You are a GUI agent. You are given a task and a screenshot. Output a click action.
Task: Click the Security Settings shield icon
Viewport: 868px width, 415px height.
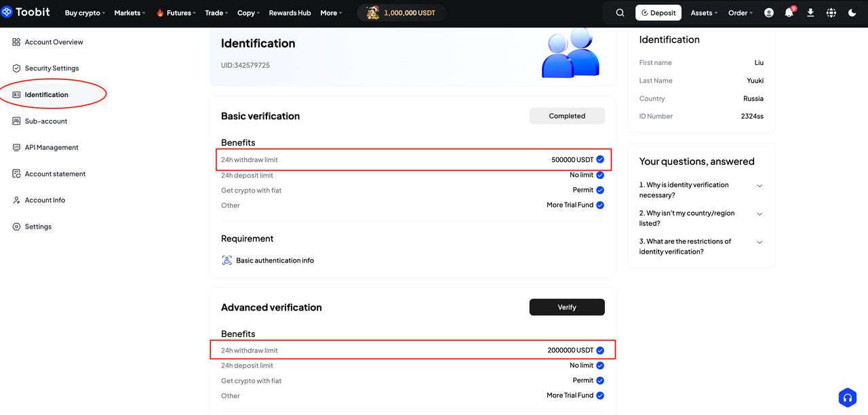click(16, 68)
